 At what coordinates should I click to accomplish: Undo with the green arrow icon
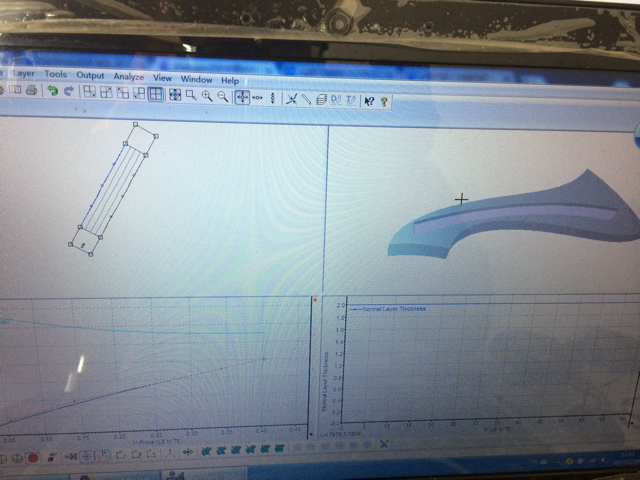52,91
